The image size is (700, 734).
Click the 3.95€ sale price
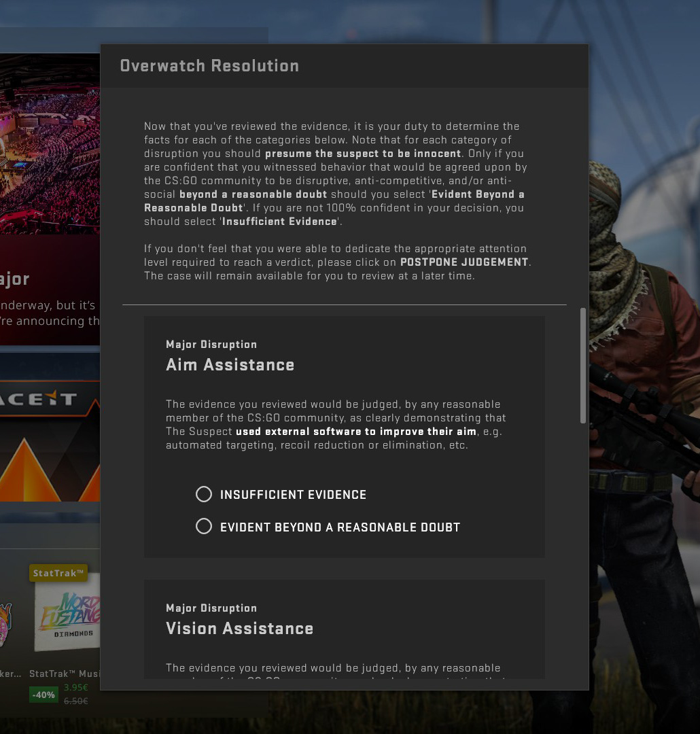point(76,687)
